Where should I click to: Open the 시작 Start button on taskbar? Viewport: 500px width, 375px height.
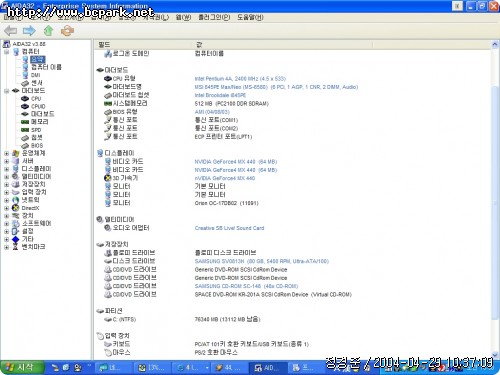[22, 367]
